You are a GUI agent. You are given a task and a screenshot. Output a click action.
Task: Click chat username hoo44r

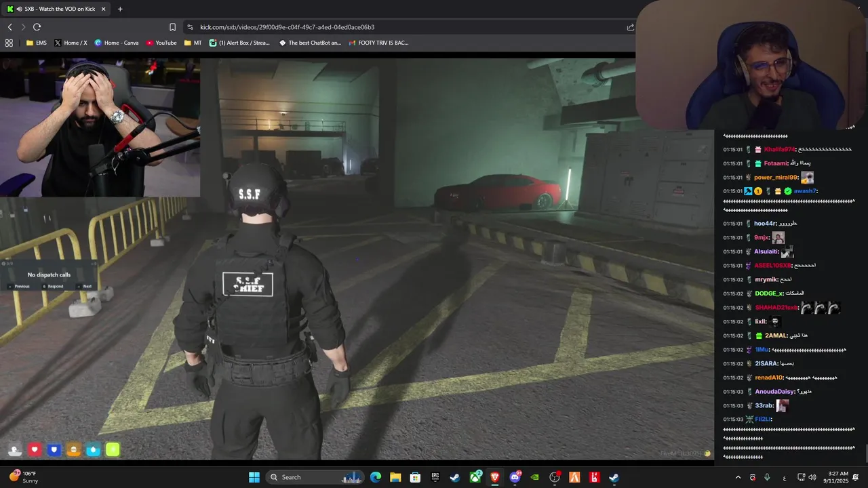(764, 224)
